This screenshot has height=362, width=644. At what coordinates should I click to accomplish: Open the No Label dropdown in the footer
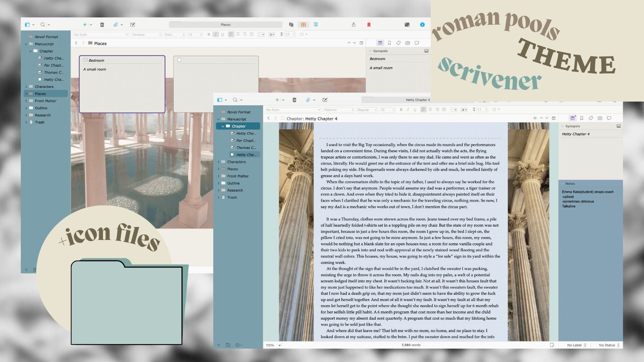tap(576, 345)
